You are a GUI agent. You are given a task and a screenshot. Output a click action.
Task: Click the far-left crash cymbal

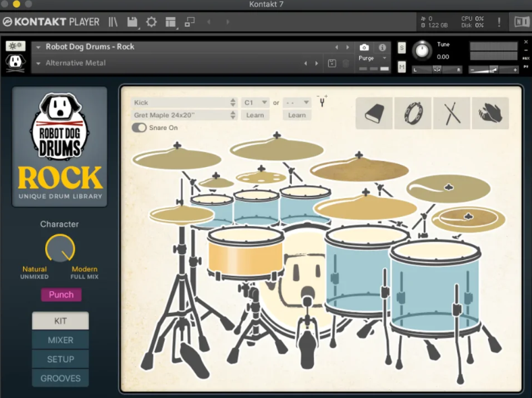coord(176,158)
